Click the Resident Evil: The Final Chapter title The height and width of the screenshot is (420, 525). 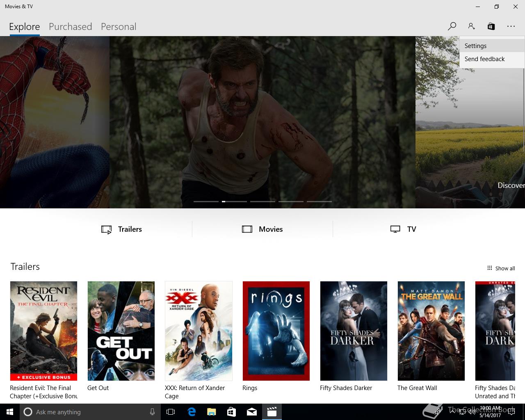coord(44,392)
